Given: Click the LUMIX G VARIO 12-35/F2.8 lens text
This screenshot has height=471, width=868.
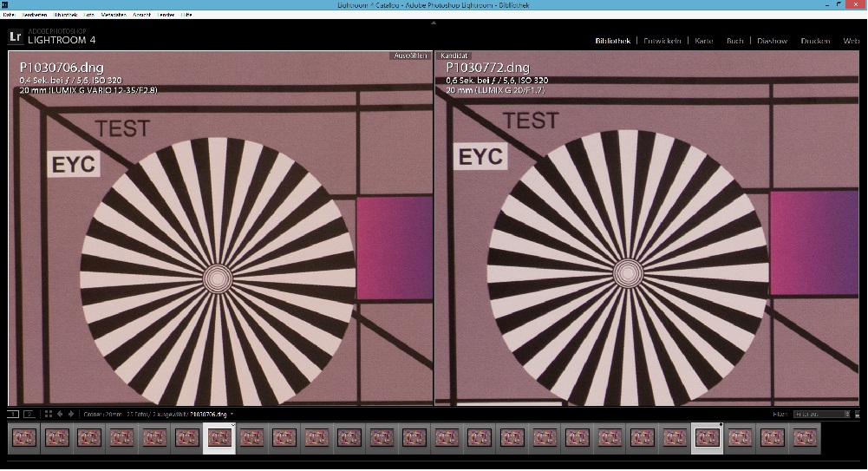Looking at the screenshot, I should tap(103, 90).
